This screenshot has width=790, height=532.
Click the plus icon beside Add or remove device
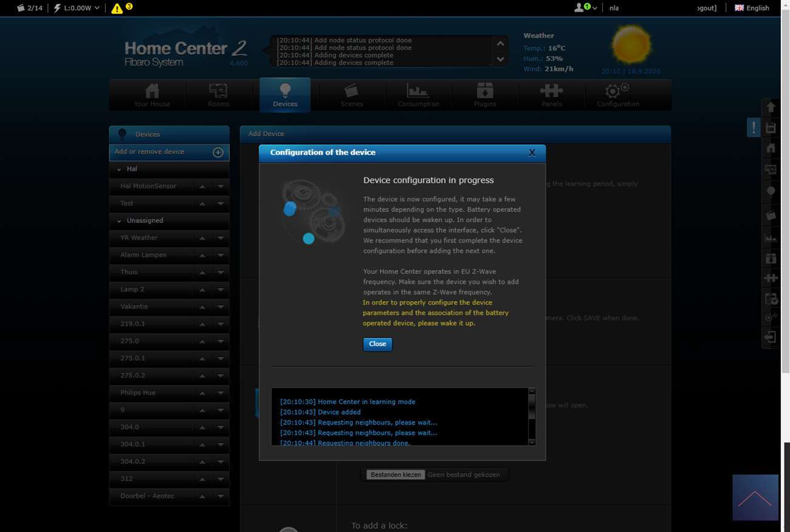218,152
